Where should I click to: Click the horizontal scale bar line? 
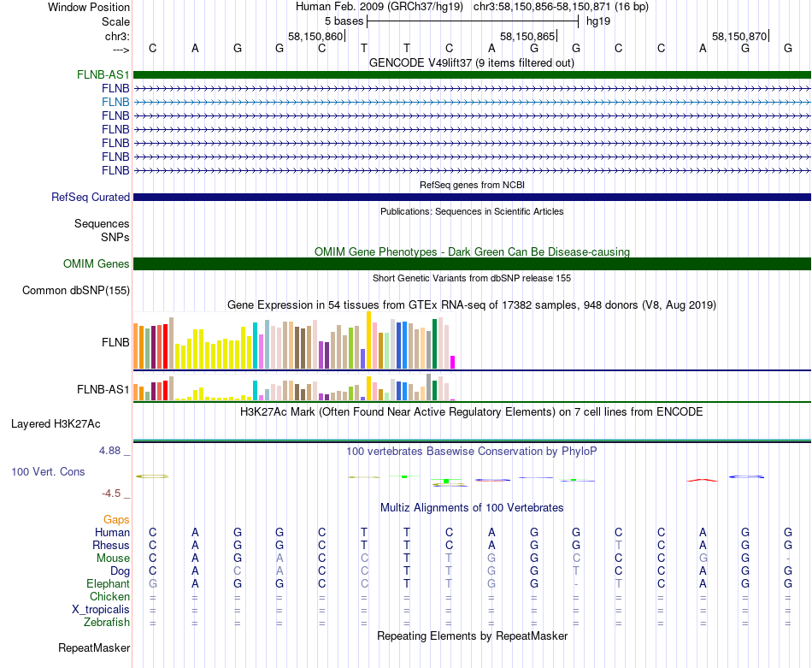coord(473,21)
